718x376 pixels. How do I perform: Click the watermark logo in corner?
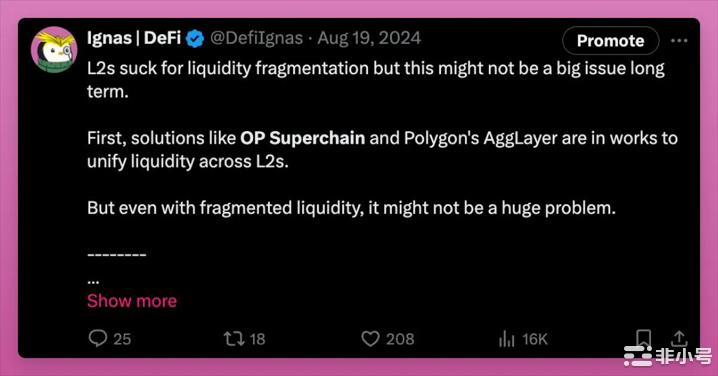coord(668,356)
